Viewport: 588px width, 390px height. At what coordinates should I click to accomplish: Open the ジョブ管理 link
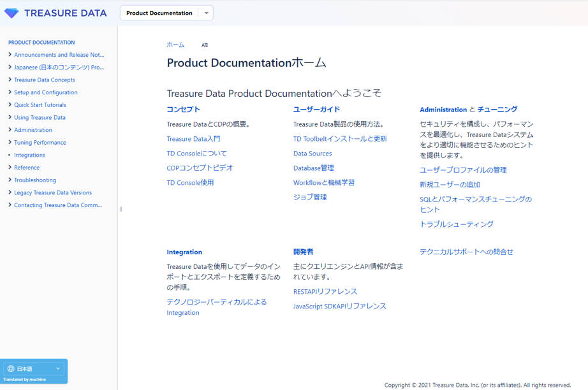click(x=310, y=197)
